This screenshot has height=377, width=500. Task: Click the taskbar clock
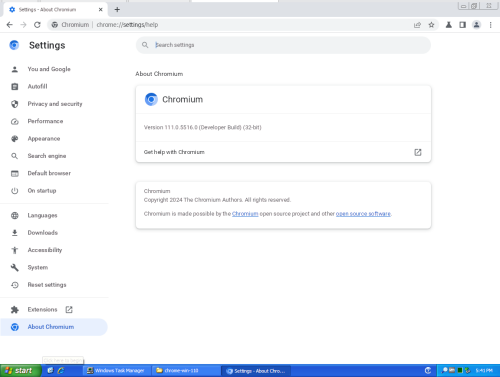[x=484, y=370]
